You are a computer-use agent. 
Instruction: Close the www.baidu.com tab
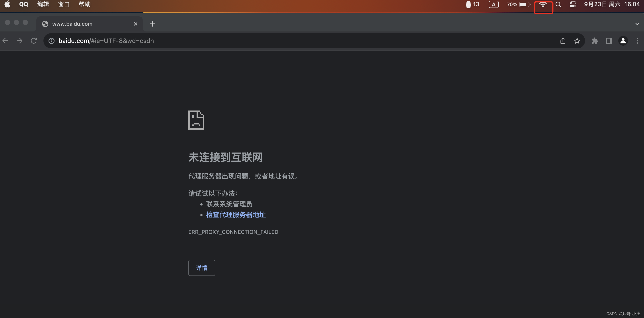pos(135,24)
